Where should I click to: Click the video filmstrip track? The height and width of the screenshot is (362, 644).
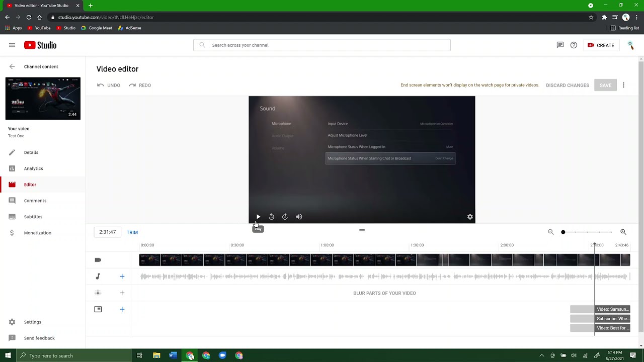point(384,260)
